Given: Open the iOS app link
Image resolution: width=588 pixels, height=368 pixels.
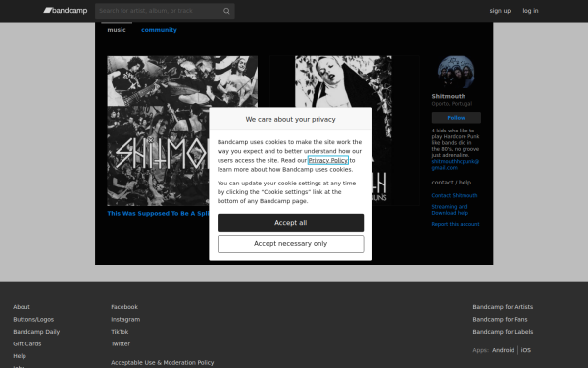Looking at the screenshot, I should click(x=526, y=350).
